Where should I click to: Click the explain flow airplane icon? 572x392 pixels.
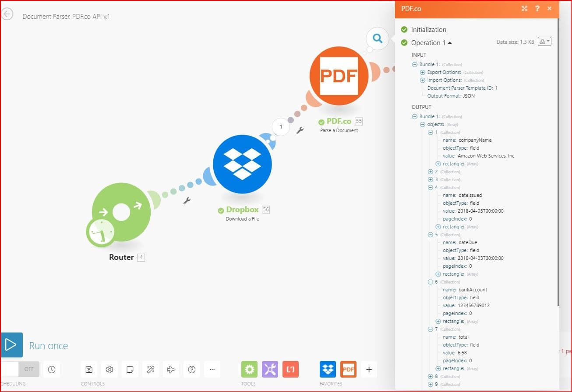[x=171, y=369]
